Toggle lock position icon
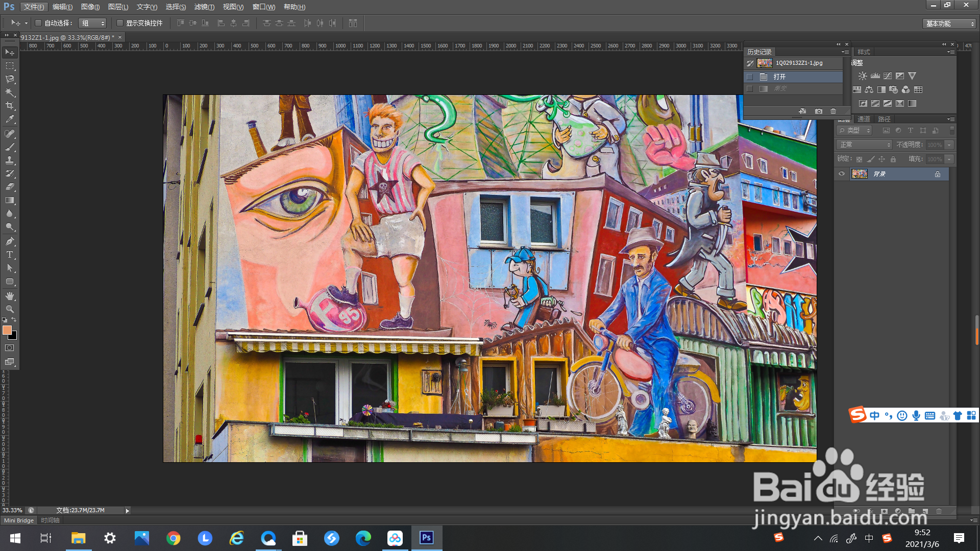The height and width of the screenshot is (551, 980). coord(882,159)
